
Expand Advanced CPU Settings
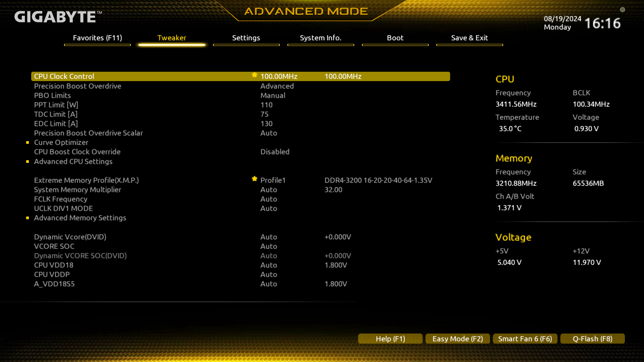click(x=73, y=162)
